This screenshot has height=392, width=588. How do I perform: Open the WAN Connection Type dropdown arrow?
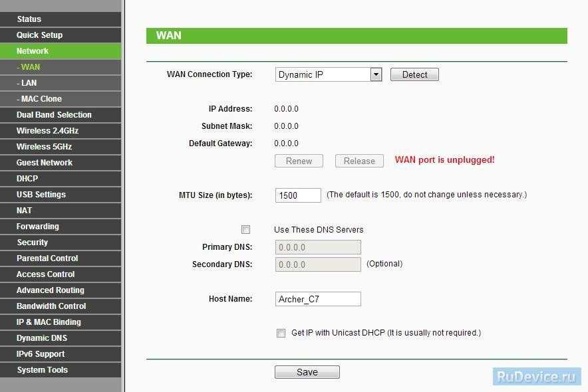pos(376,74)
